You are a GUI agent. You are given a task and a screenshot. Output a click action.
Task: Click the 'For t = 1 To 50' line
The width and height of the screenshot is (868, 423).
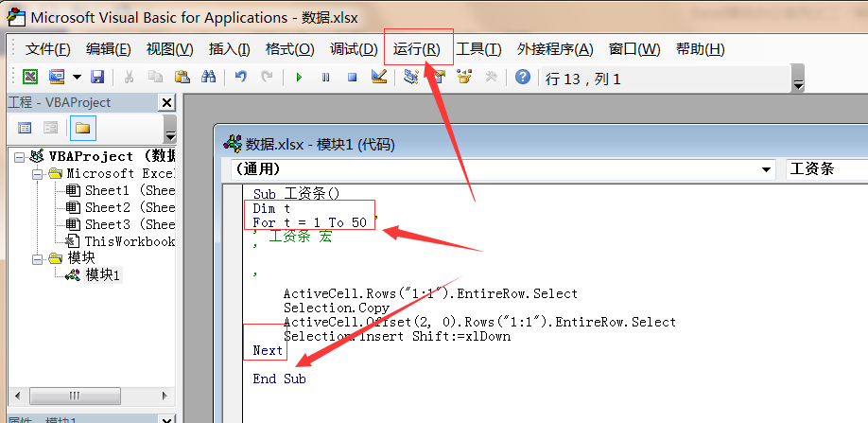309,222
